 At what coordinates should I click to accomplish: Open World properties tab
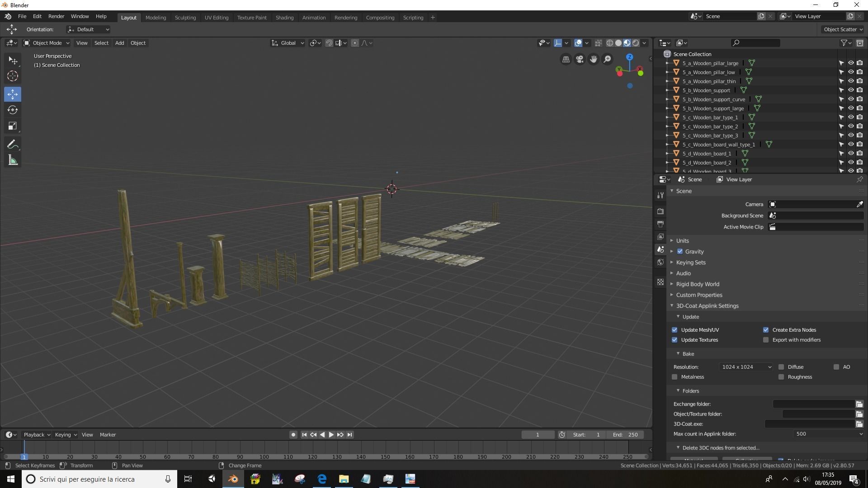660,262
